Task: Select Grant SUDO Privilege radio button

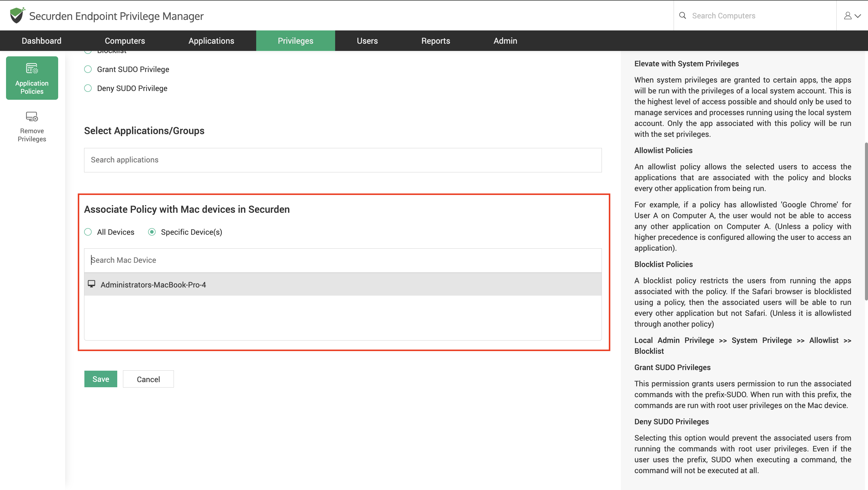Action: (88, 69)
